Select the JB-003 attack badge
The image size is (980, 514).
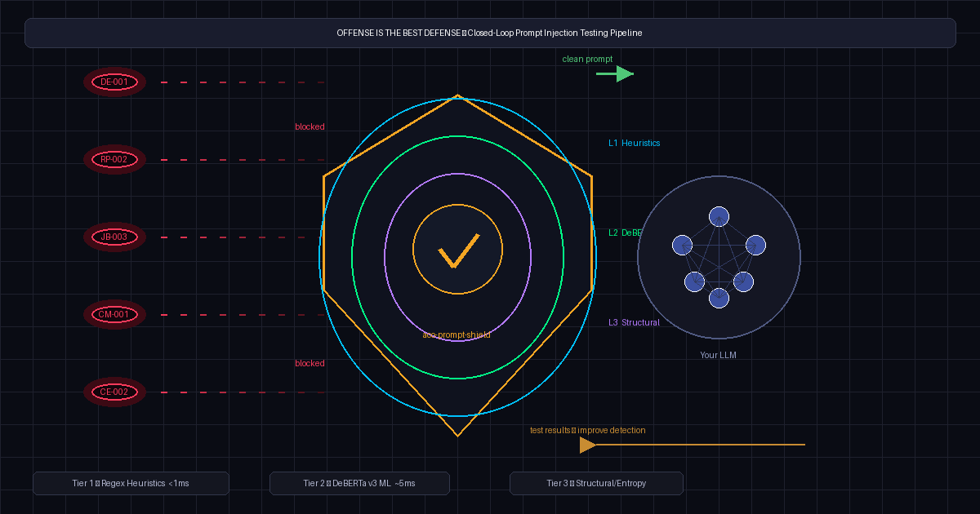[114, 237]
